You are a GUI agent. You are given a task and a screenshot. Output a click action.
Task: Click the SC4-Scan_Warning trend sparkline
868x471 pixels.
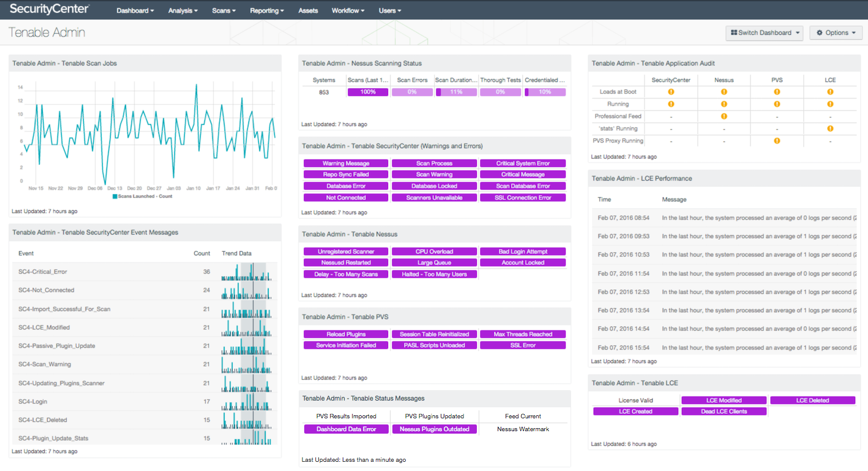[246, 364]
